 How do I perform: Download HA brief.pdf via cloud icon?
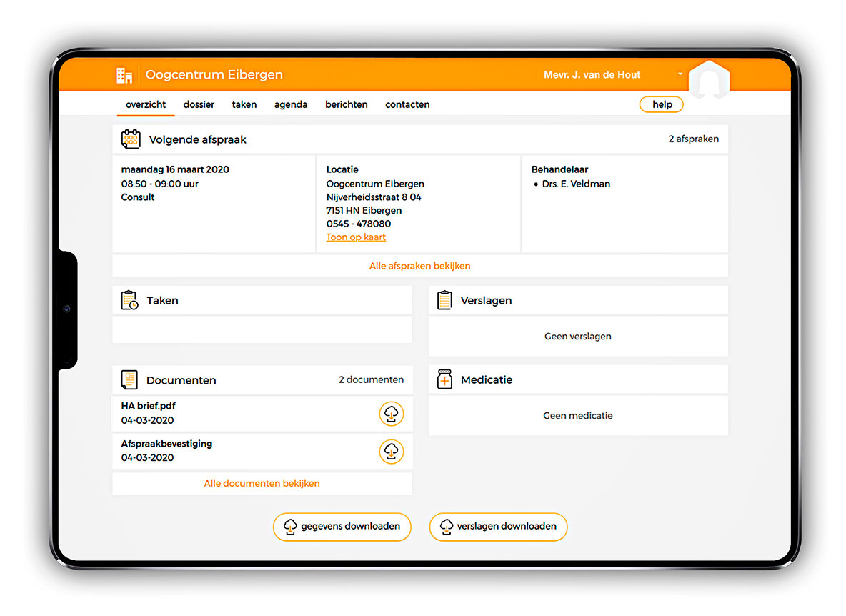point(391,414)
